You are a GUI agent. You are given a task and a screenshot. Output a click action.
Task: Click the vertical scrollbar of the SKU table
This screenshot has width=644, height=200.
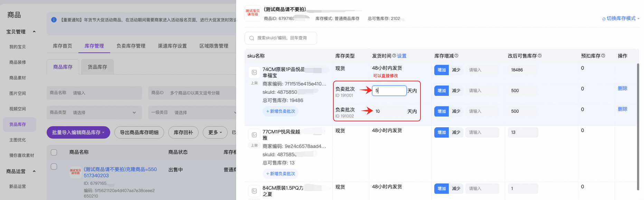[638, 127]
